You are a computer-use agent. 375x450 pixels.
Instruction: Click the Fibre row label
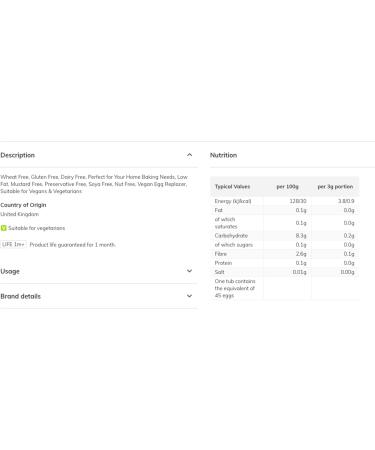[221, 254]
